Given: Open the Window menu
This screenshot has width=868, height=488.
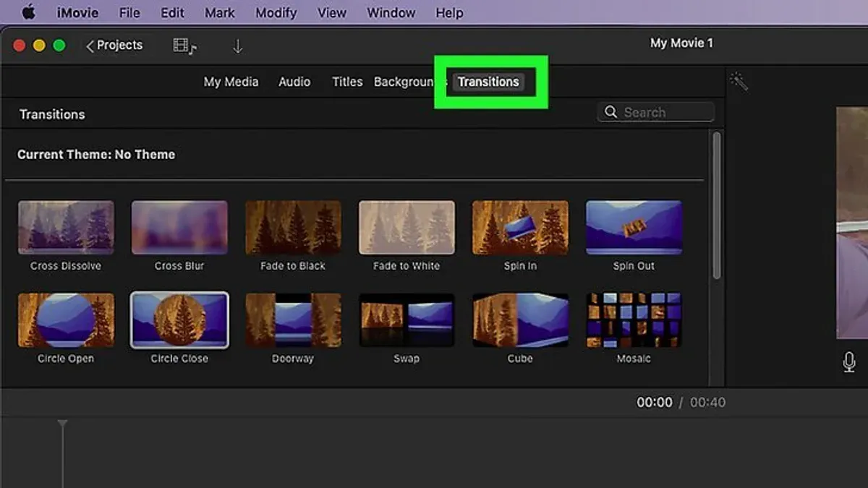Looking at the screenshot, I should point(391,13).
